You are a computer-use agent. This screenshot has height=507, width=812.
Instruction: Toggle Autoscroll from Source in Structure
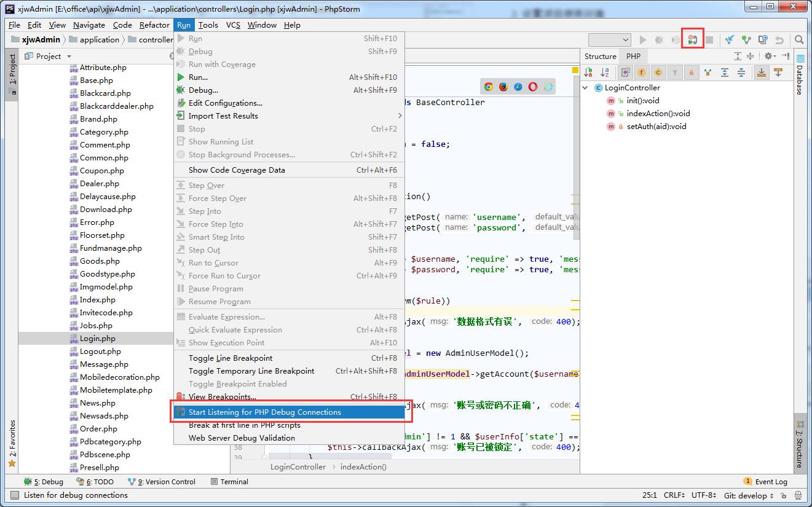click(778, 73)
